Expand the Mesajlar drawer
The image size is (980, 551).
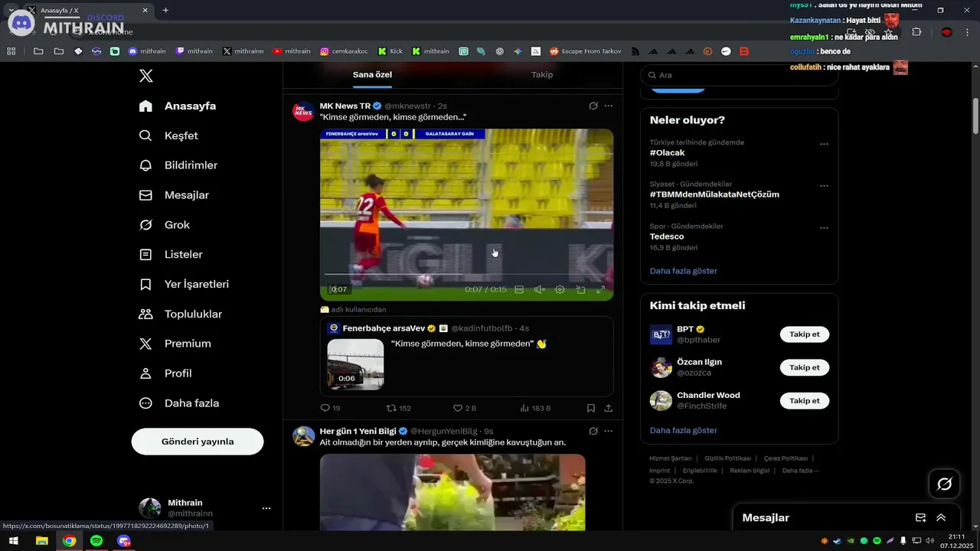[x=941, y=518]
